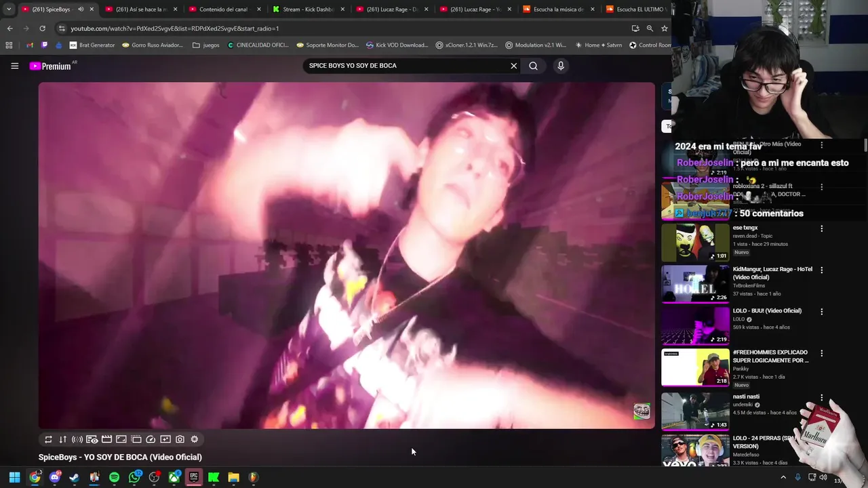
Task: Click the YouTube Premium logo
Action: [x=52, y=66]
